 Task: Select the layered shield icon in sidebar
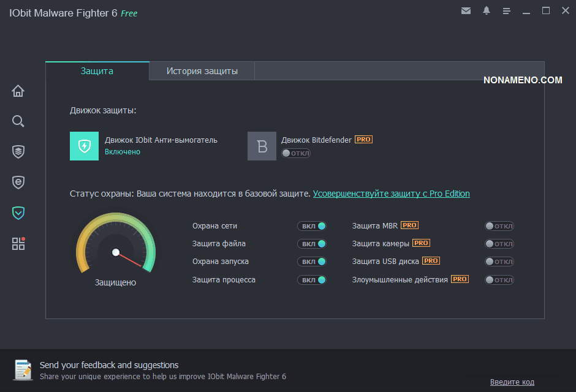coord(18,151)
